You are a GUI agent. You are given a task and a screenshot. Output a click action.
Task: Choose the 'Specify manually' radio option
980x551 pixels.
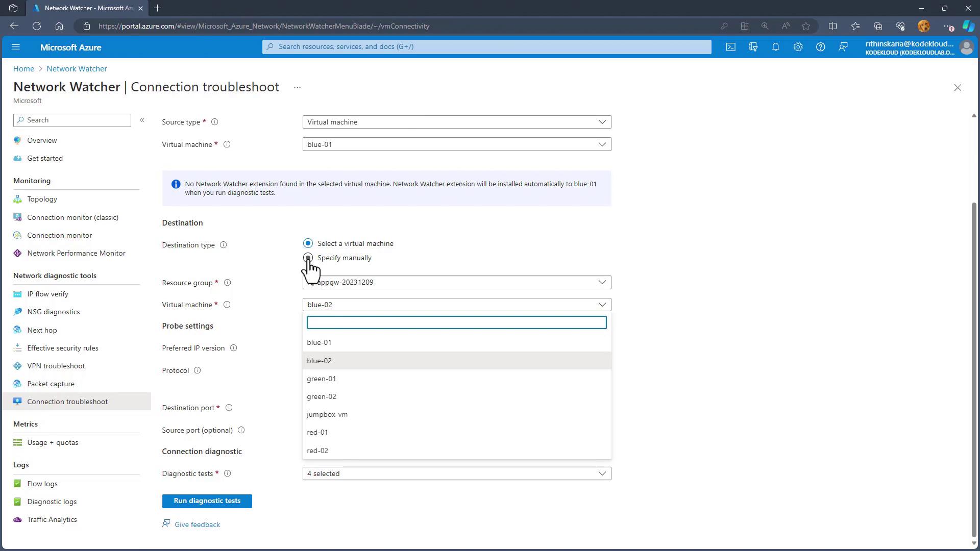pos(308,258)
